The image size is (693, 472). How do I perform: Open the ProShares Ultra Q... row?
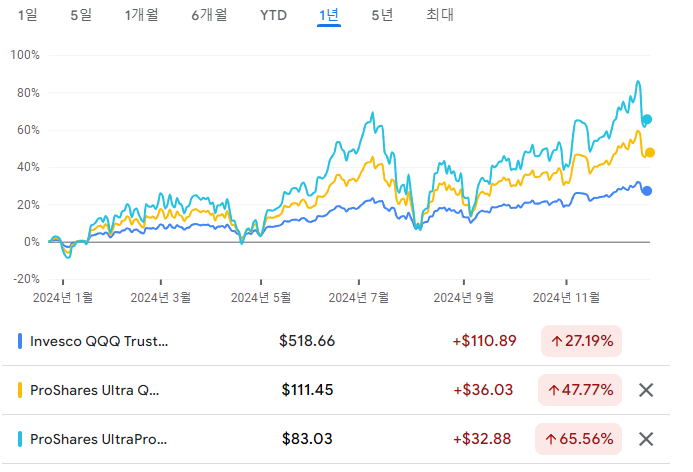[336, 390]
